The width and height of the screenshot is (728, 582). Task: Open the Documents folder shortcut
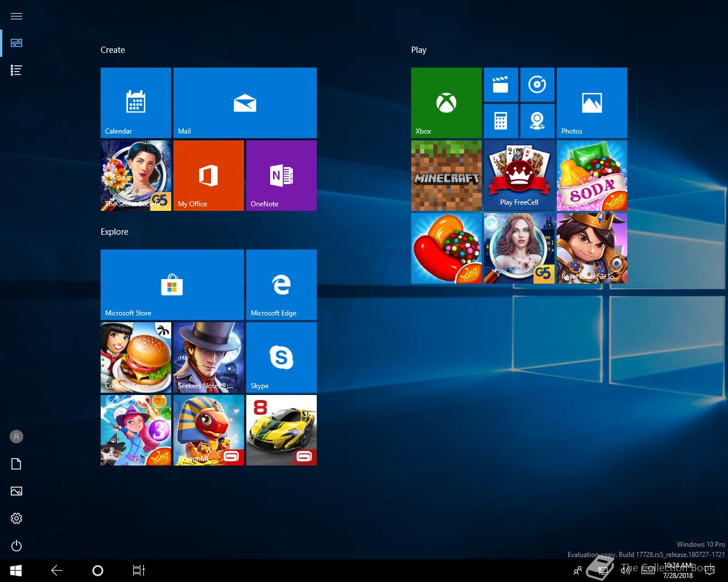[16, 464]
